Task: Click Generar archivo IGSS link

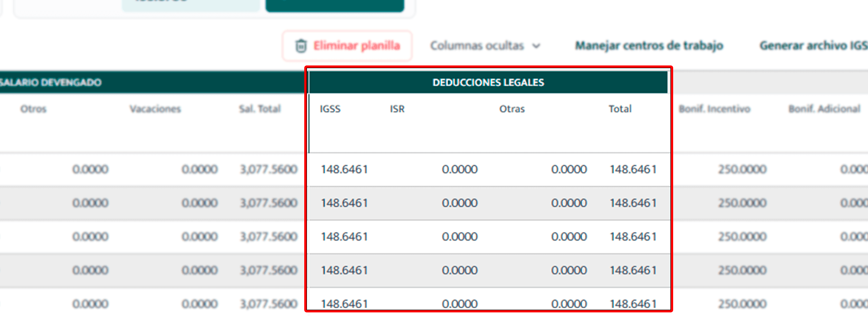Action: (813, 46)
